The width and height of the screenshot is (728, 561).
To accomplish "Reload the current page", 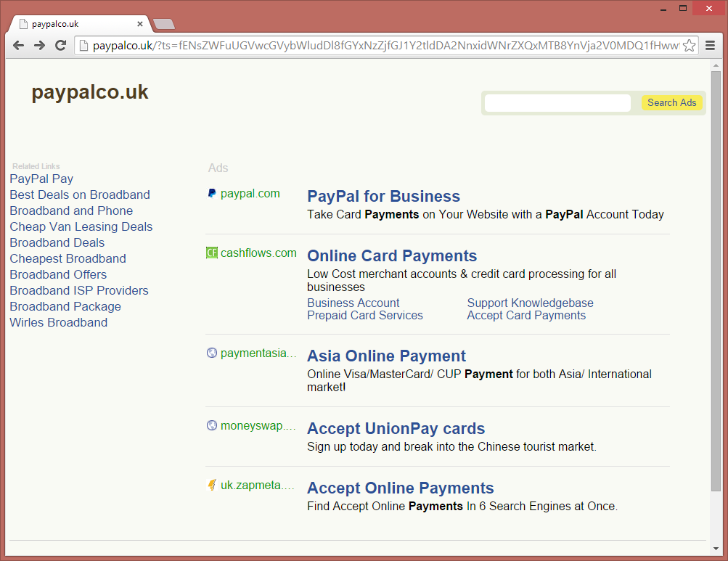I will click(x=60, y=46).
